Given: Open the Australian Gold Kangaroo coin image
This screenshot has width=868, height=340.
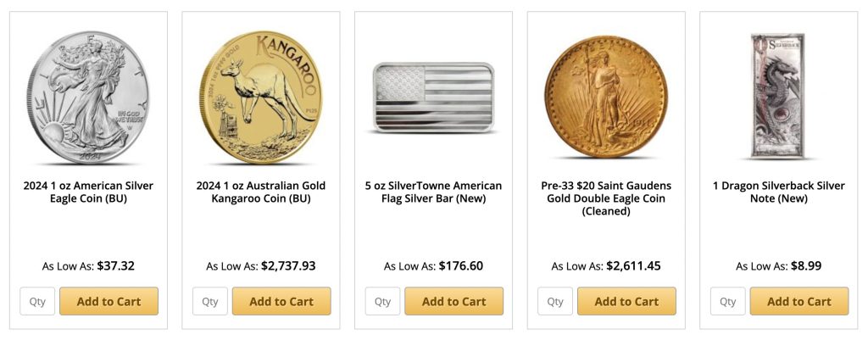Looking at the screenshot, I should (261, 97).
